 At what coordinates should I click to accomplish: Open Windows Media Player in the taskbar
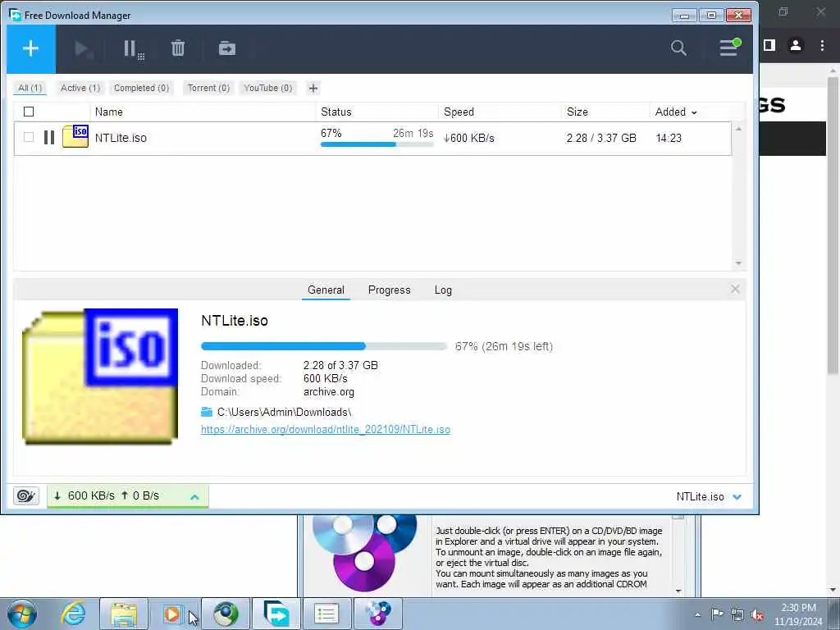(x=172, y=614)
